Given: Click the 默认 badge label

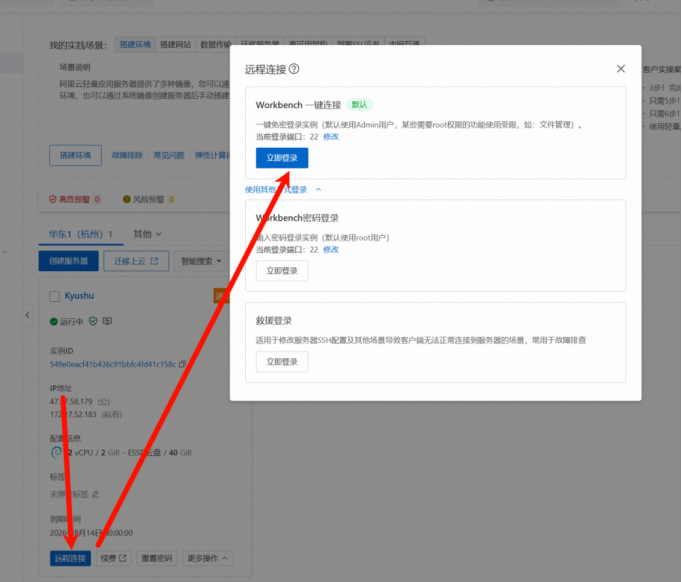Looking at the screenshot, I should [359, 104].
